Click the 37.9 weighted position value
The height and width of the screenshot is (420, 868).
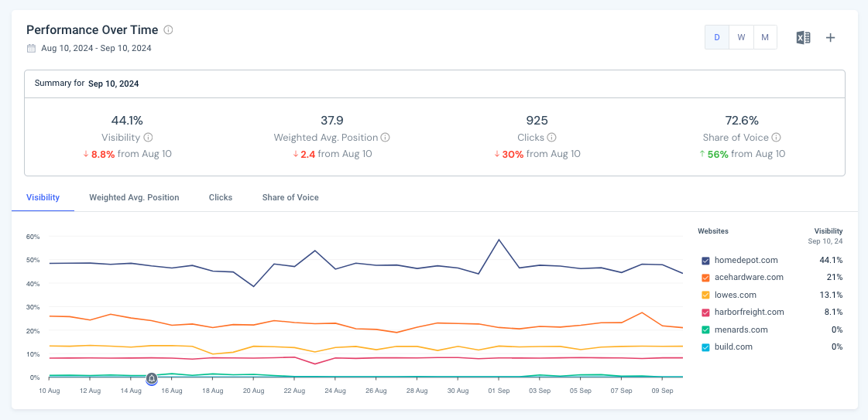[331, 121]
